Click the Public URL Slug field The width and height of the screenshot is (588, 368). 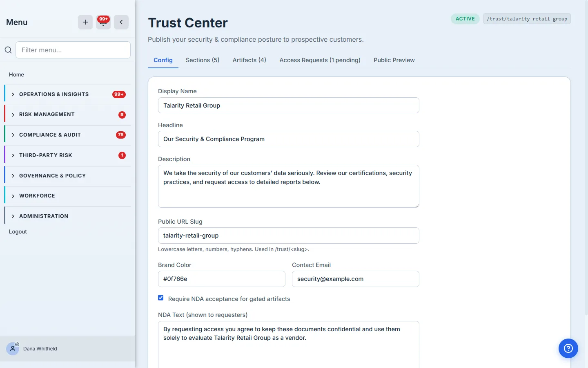(x=289, y=236)
